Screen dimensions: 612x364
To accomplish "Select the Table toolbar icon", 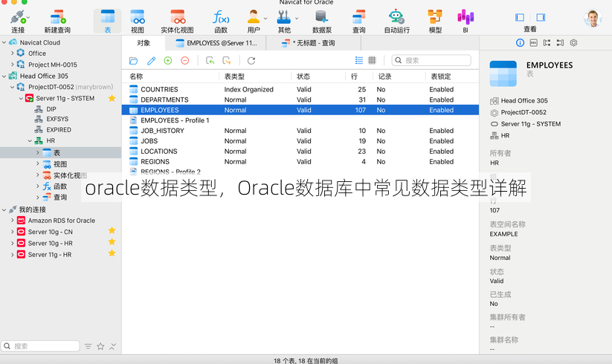I will (107, 22).
